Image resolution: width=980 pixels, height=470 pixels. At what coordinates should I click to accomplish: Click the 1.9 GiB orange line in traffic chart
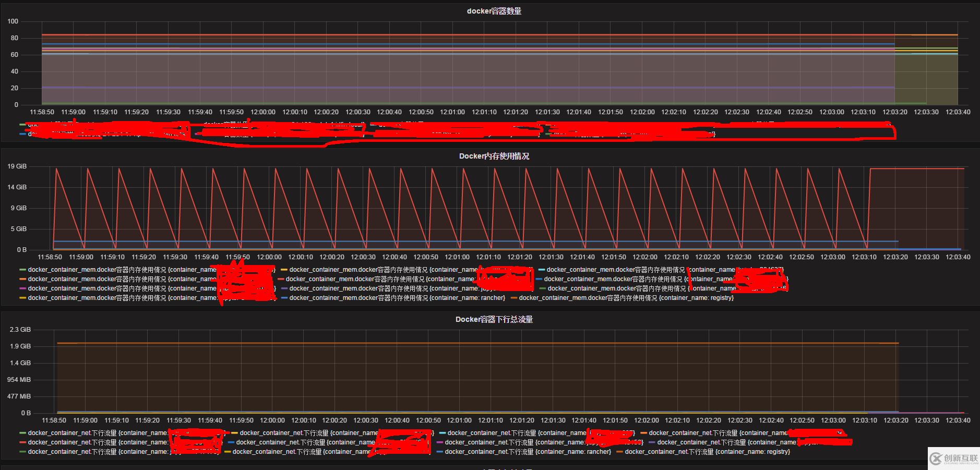point(470,343)
